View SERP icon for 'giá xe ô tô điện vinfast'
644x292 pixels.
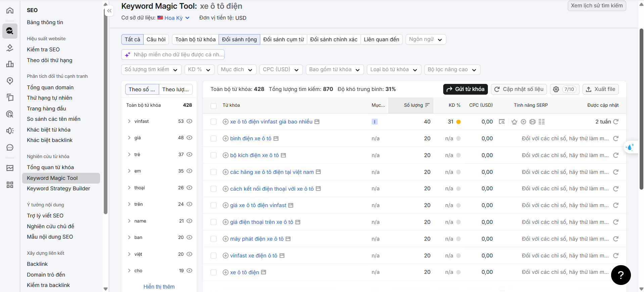coord(291,205)
